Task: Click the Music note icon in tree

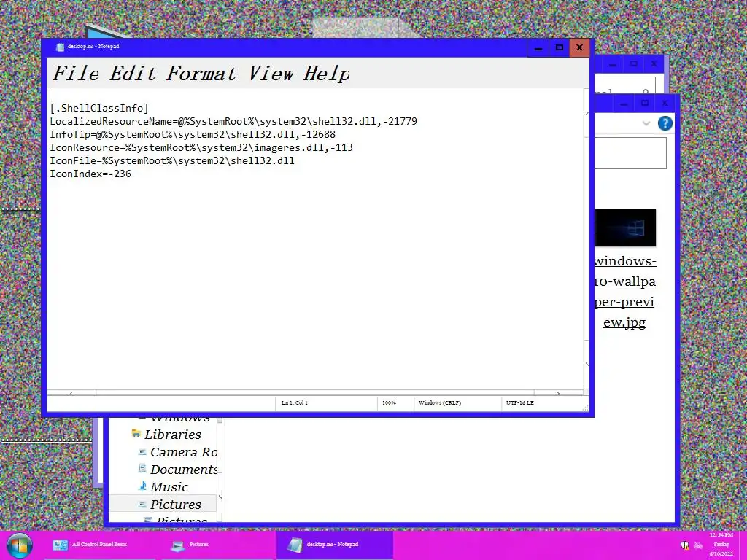Action: [x=142, y=486]
